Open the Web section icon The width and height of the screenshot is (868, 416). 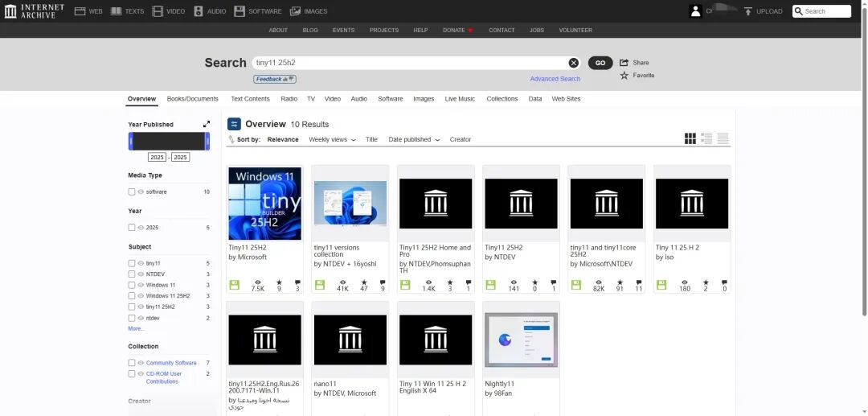click(80, 11)
